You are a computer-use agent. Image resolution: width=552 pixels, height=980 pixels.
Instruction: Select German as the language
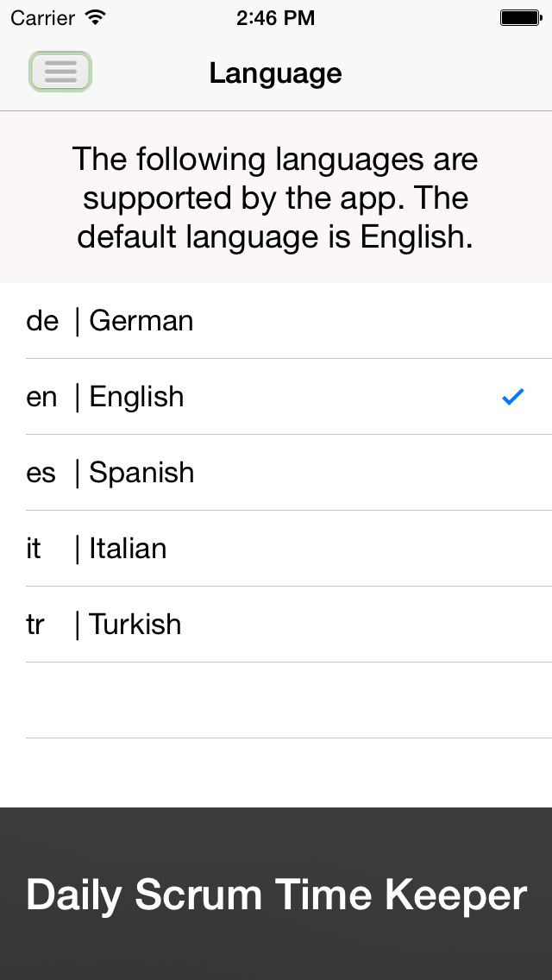(141, 321)
